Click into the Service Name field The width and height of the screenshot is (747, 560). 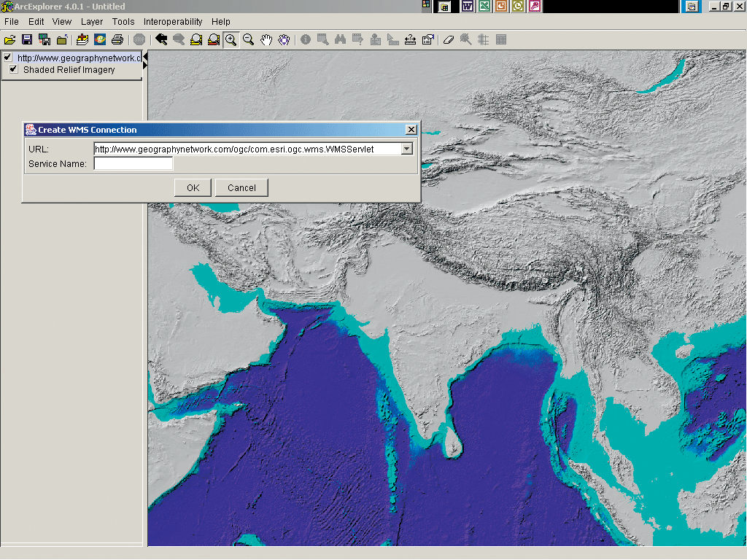(133, 164)
